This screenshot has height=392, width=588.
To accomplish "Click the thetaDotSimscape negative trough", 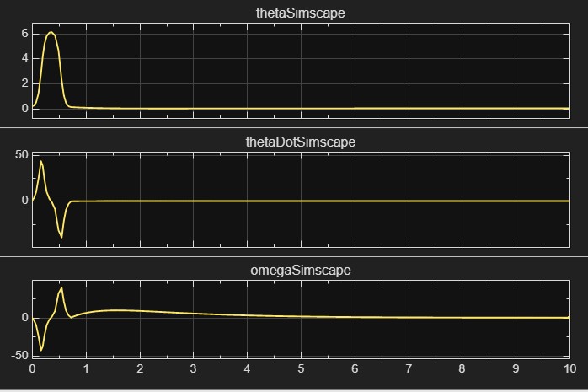I will coord(61,236).
